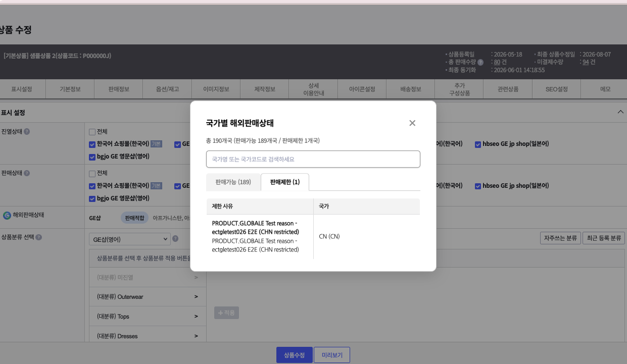Open the 관련상품 tab

tap(508, 89)
